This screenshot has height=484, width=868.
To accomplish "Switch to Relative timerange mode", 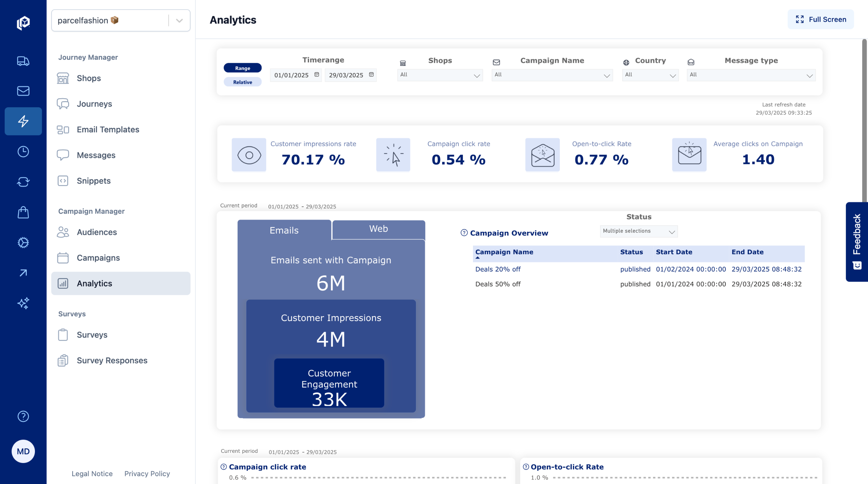I will (x=242, y=82).
